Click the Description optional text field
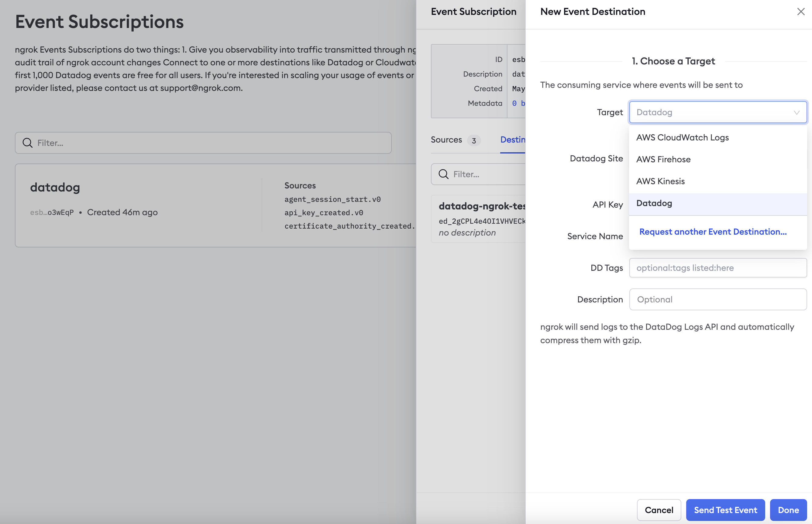The height and width of the screenshot is (524, 812). tap(717, 299)
